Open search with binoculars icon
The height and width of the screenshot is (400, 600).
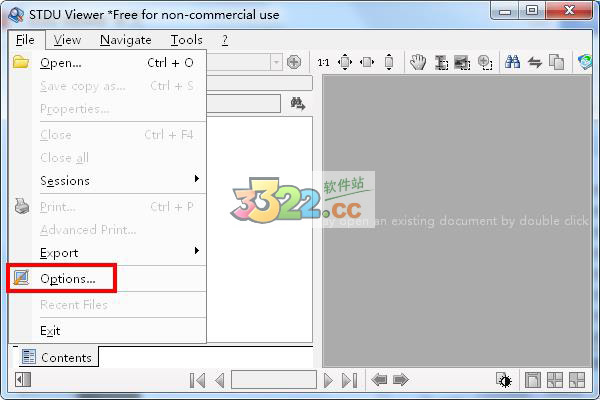(512, 62)
